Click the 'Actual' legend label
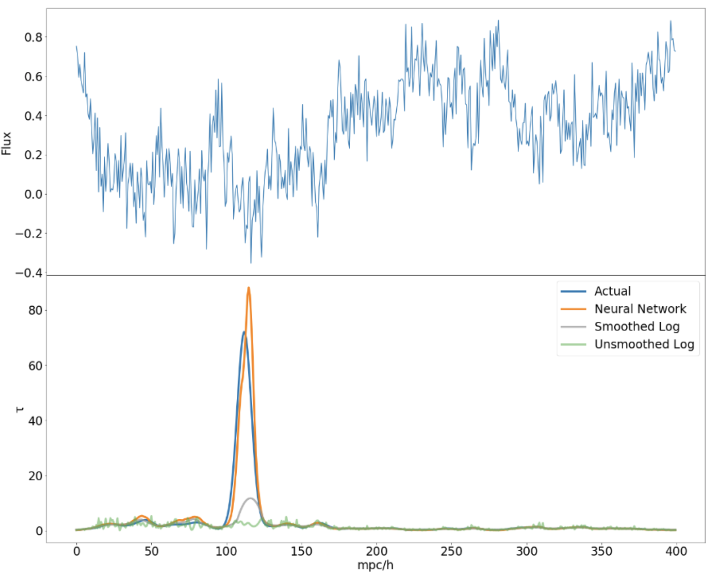The image size is (725, 588). (612, 291)
